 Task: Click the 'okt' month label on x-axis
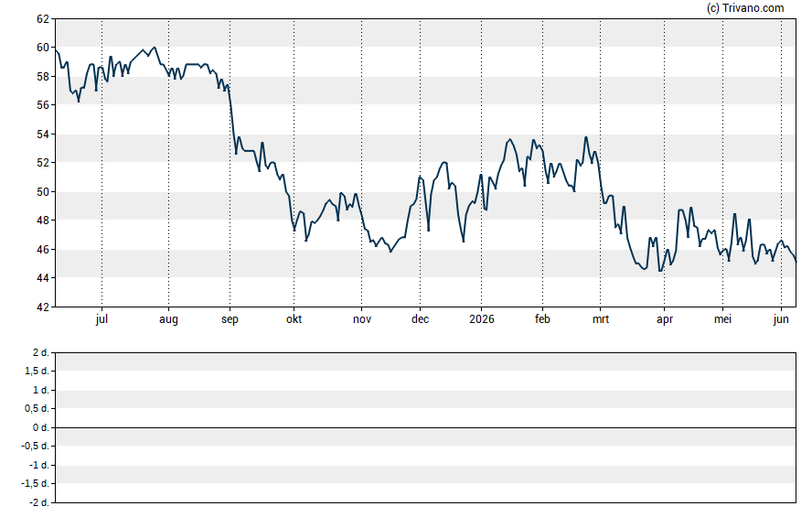(x=294, y=319)
